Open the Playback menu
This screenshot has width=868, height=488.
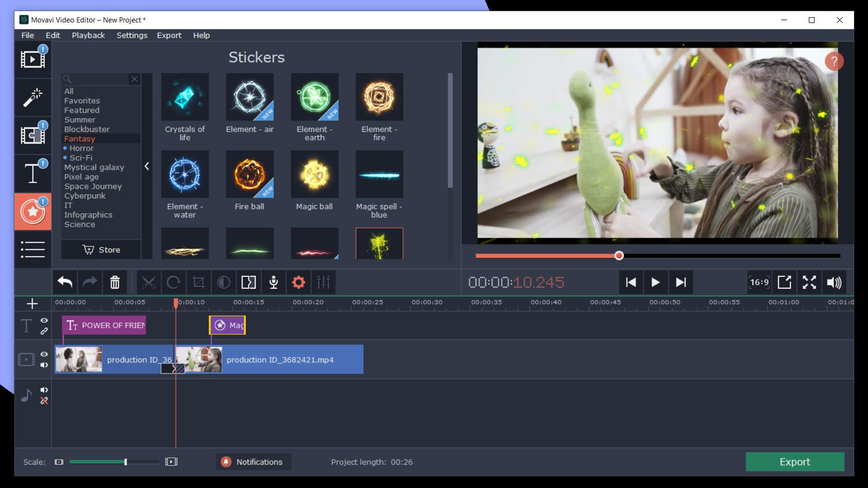(x=88, y=35)
